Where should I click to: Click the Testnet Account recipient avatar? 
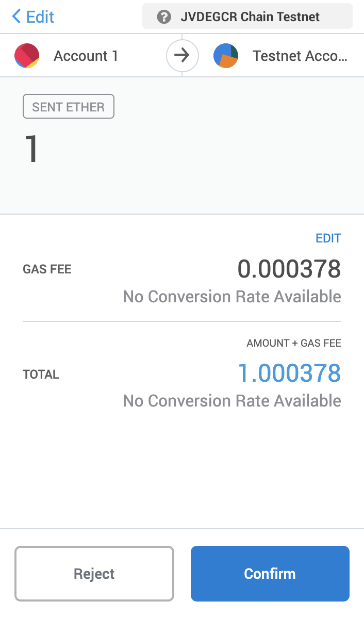[226, 56]
